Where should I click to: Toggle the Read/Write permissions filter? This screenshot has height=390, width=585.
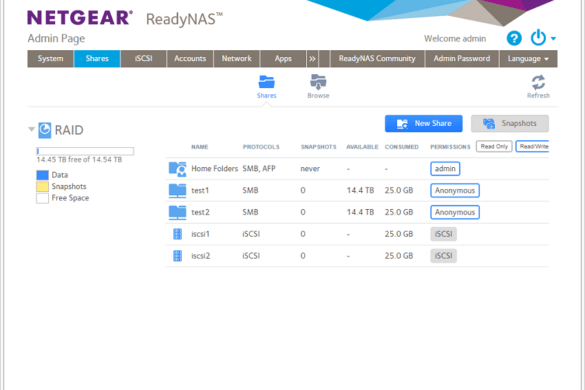click(x=533, y=147)
